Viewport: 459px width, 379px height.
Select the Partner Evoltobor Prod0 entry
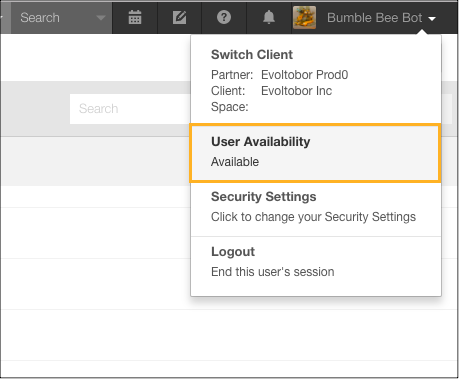[x=279, y=75]
